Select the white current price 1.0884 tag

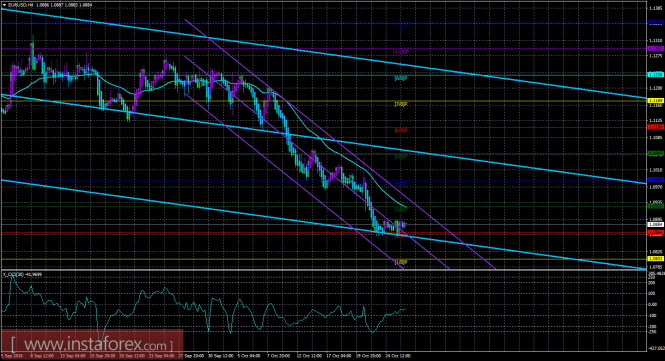tap(656, 224)
